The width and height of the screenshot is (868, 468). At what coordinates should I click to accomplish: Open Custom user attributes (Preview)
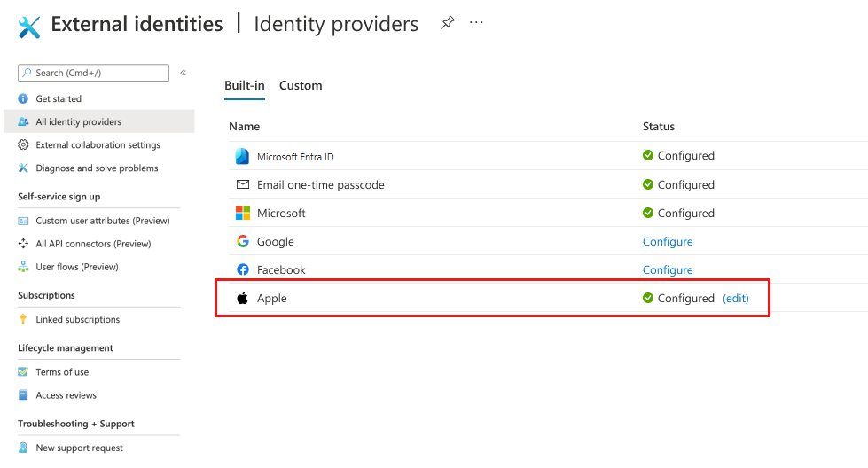[x=103, y=221]
